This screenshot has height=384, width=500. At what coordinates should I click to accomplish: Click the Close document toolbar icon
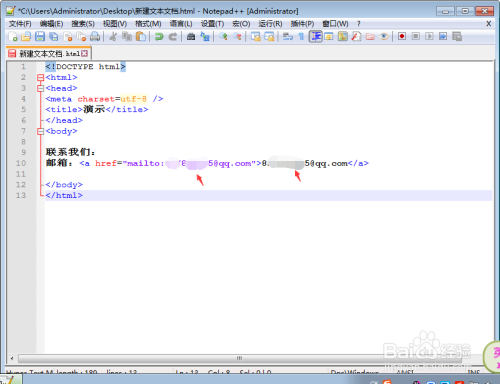point(68,36)
